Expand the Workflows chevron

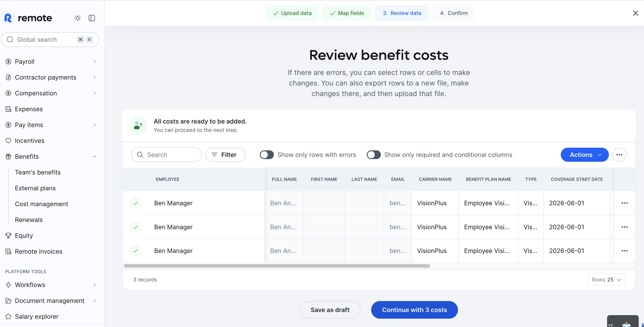(94, 285)
